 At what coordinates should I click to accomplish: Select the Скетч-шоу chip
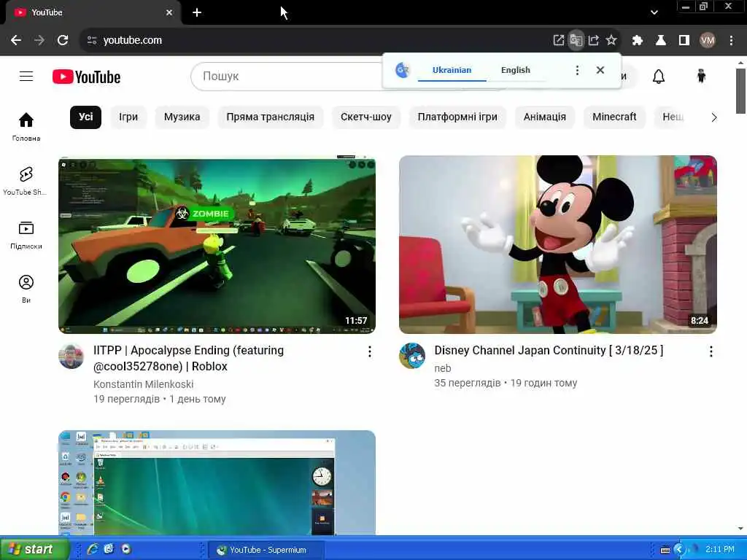(x=366, y=117)
